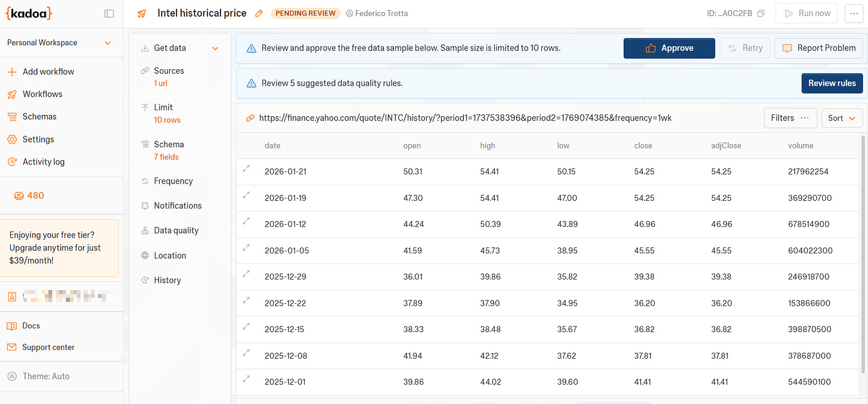Click the Docs book icon
Screen dimensions: 868x404
(x=11, y=326)
